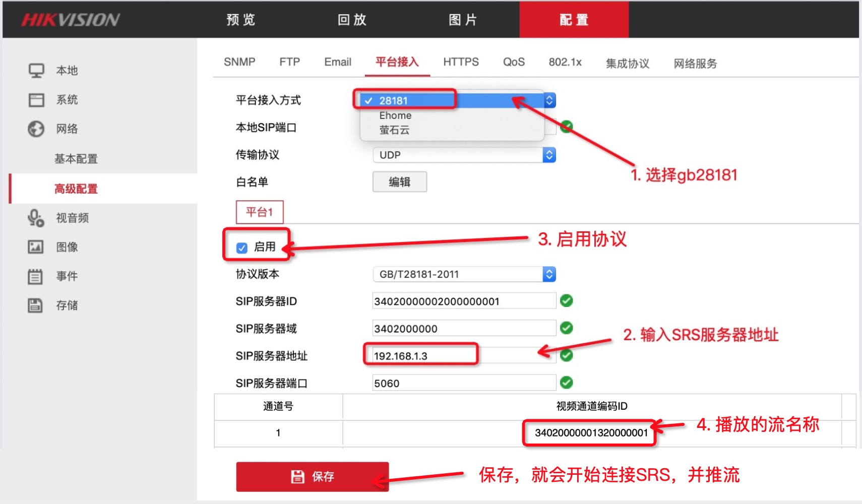The image size is (862, 504).
Task: Click the system window icon beside 系统
Action: [36, 100]
